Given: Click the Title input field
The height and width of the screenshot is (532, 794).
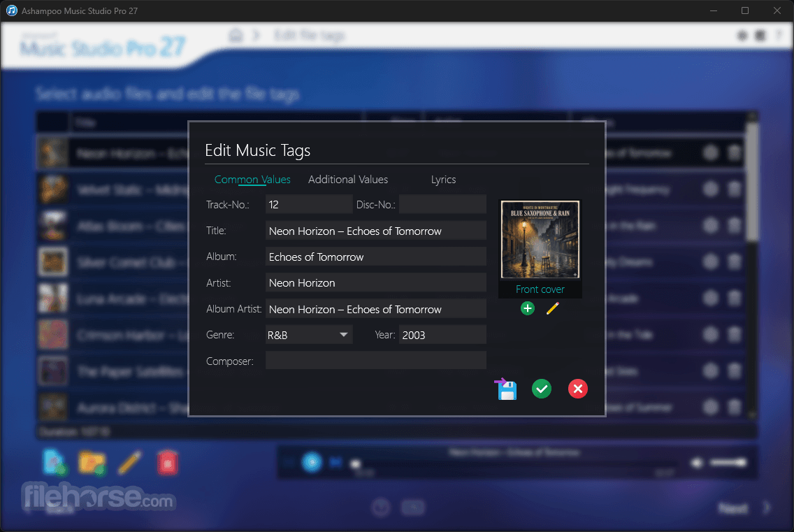Looking at the screenshot, I should click(376, 231).
